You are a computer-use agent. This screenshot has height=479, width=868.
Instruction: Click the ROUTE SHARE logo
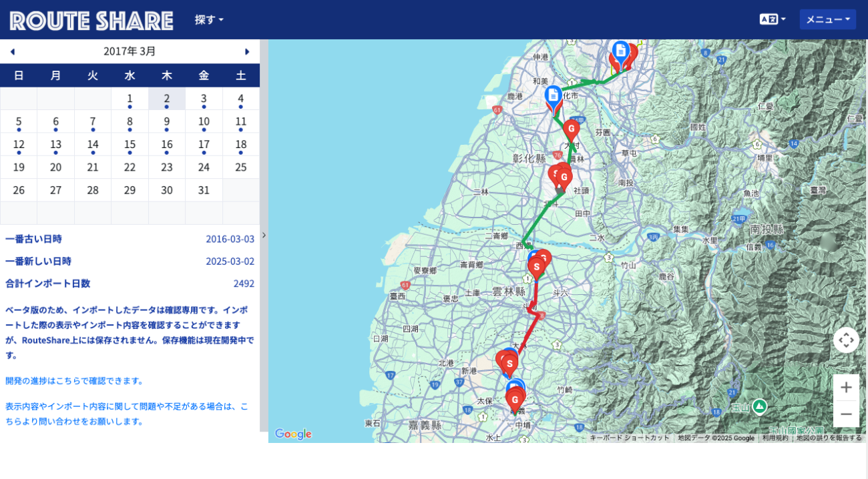pyautogui.click(x=91, y=20)
